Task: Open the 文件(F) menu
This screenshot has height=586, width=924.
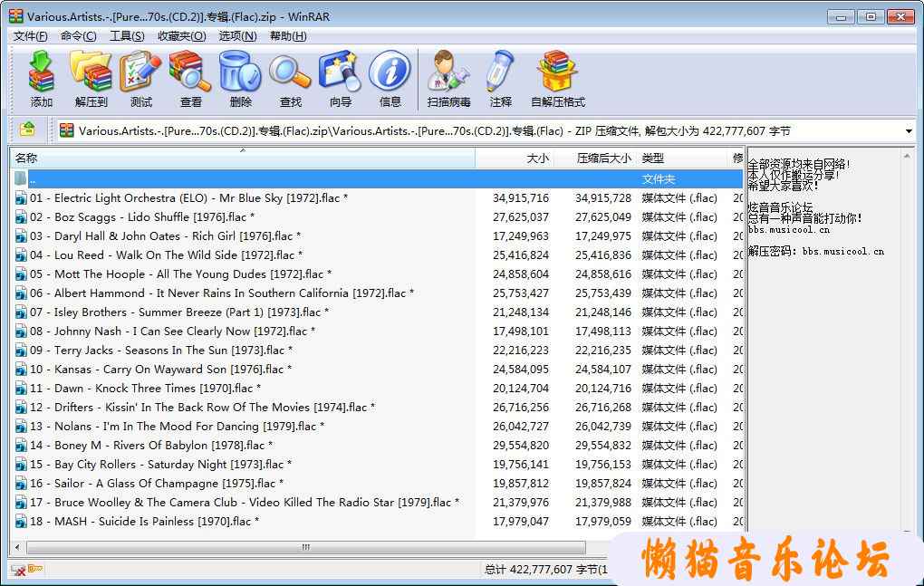Action: point(31,36)
